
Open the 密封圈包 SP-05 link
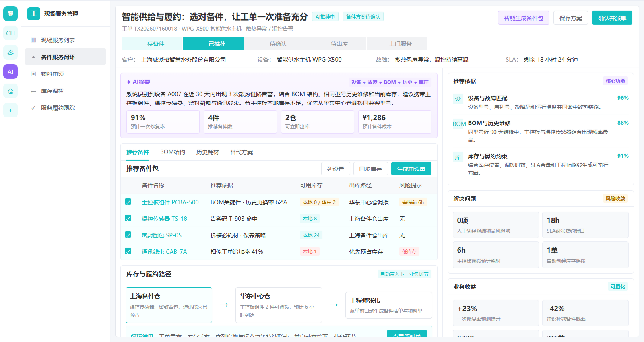pyautogui.click(x=161, y=235)
